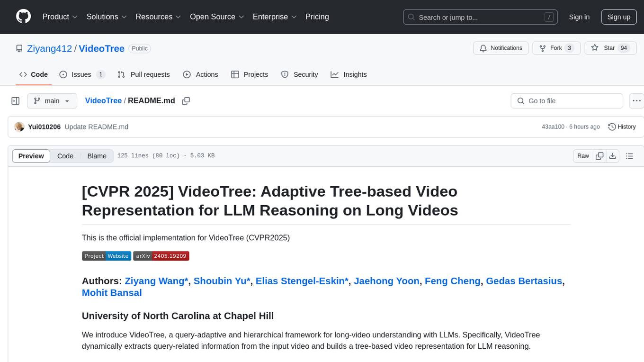Focus the Go to file field
The width and height of the screenshot is (644, 362).
567,101
